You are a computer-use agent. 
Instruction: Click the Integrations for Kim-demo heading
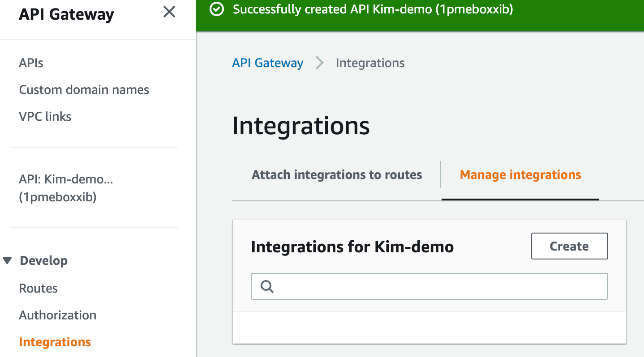click(352, 246)
